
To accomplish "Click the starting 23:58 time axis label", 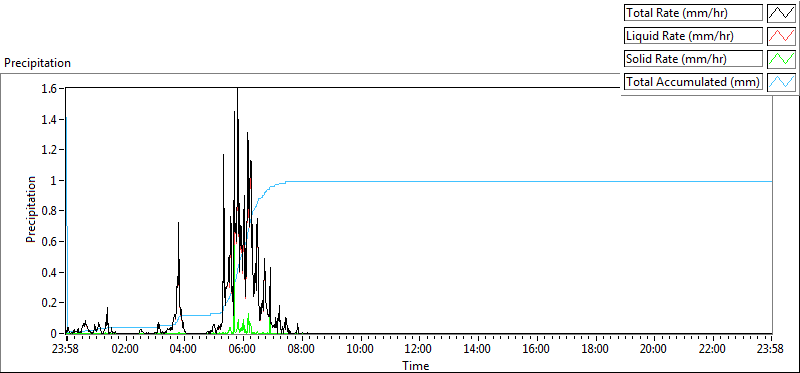I will [66, 349].
